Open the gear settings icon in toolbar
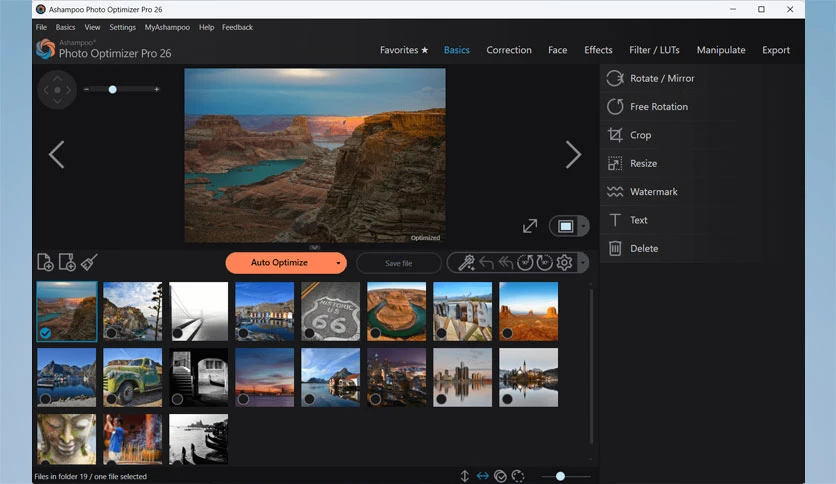 click(564, 262)
